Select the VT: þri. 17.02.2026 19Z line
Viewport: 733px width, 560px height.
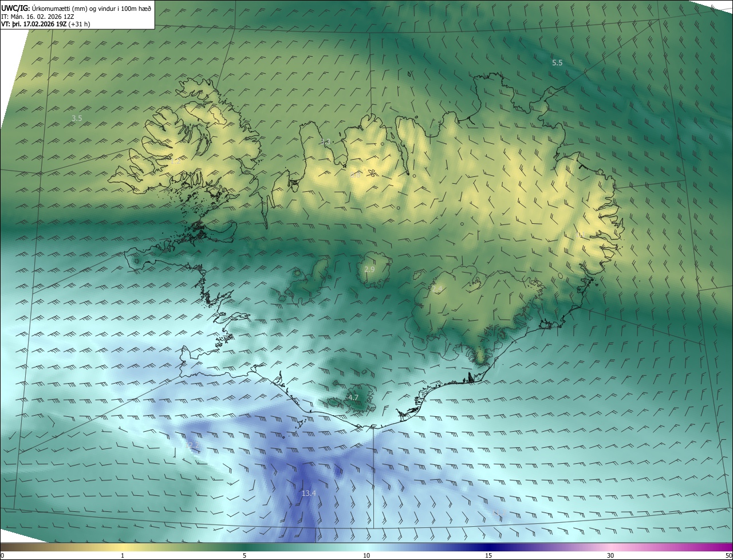(x=46, y=24)
